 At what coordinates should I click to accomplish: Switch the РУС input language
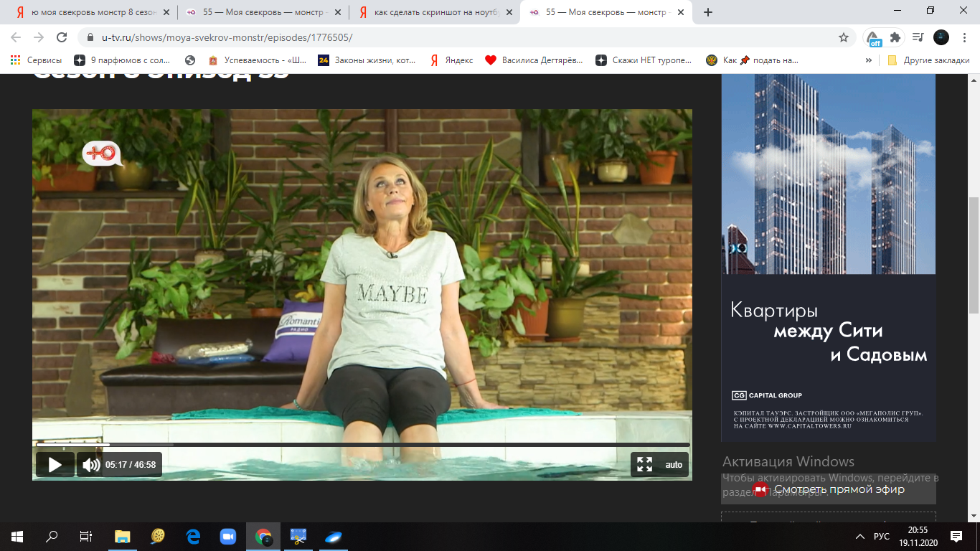point(881,536)
